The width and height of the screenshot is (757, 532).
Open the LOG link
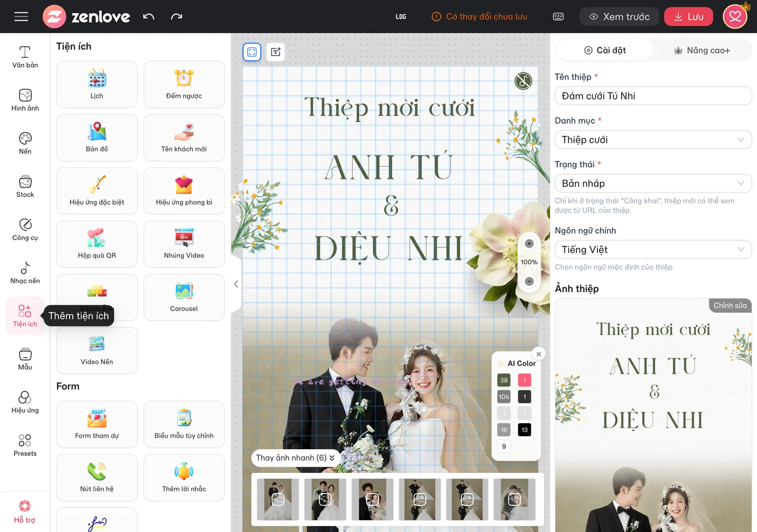(401, 17)
